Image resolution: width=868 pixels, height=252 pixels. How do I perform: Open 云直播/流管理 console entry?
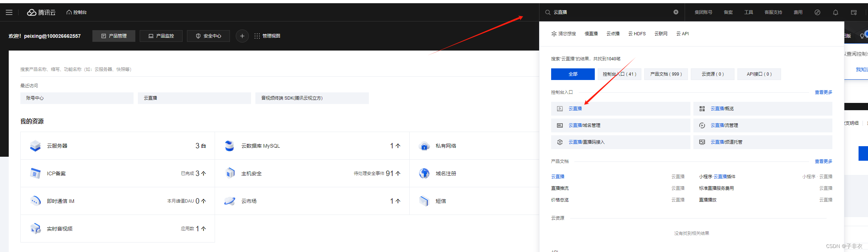[x=763, y=125]
